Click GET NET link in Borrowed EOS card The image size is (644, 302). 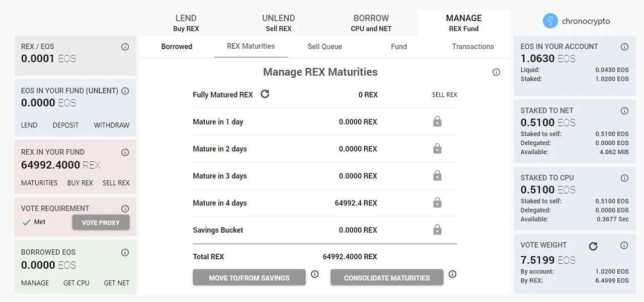pos(117,283)
